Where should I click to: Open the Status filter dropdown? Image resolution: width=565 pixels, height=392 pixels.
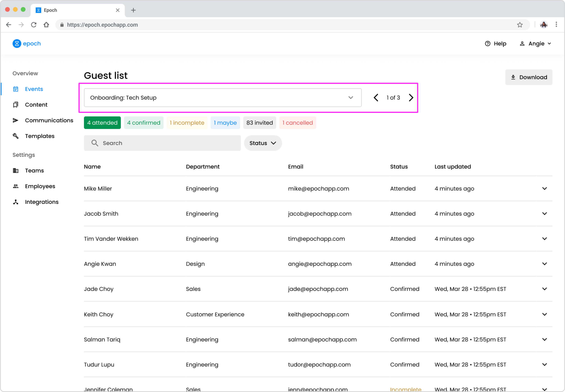pyautogui.click(x=262, y=143)
